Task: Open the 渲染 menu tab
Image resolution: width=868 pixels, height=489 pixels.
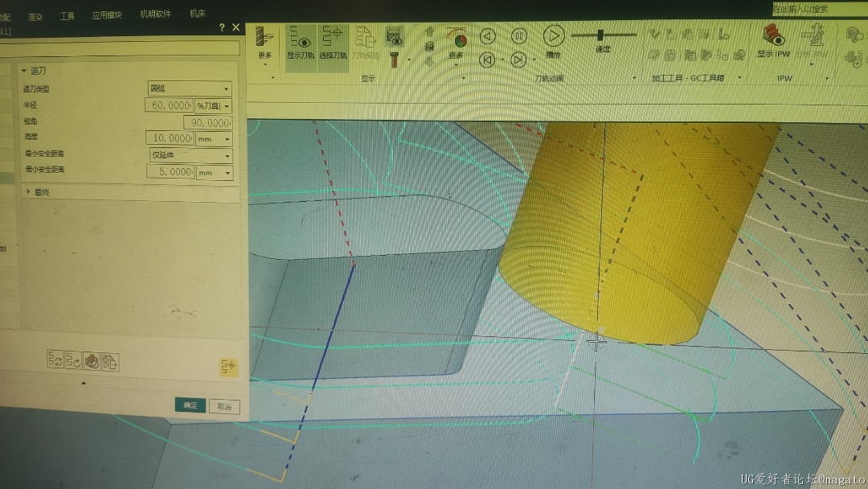Action: click(35, 17)
